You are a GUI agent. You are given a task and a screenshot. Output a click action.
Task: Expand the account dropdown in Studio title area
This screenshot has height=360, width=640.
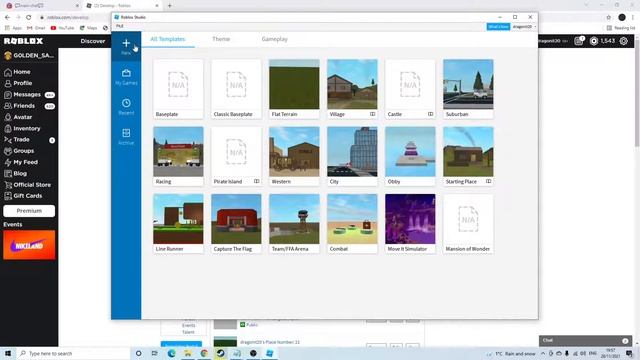click(524, 27)
